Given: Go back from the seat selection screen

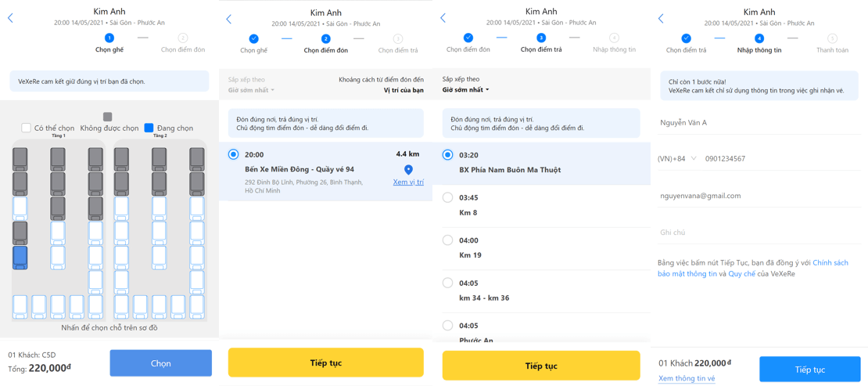Looking at the screenshot, I should [10, 18].
